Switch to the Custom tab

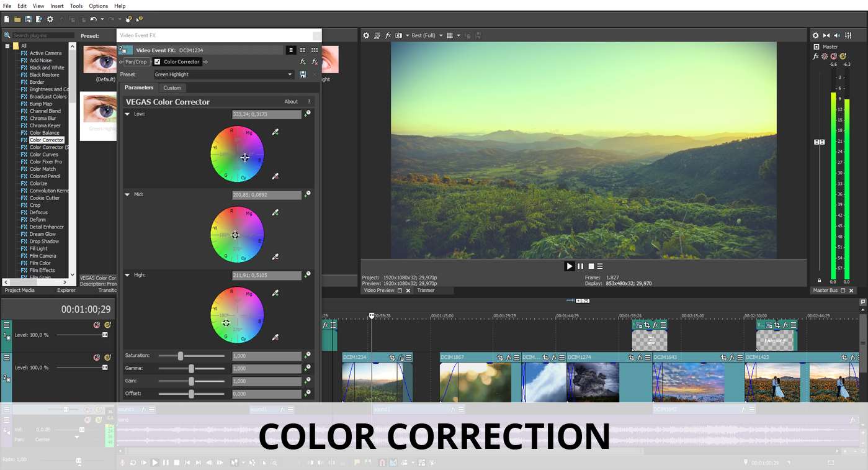(x=172, y=88)
